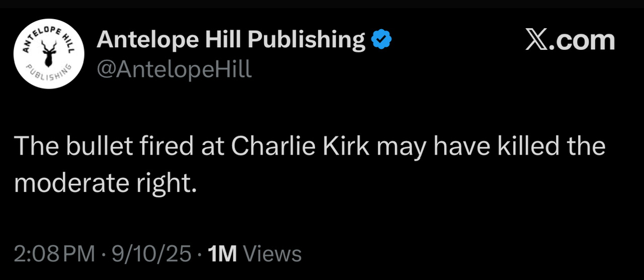Image resolution: width=644 pixels, height=280 pixels.
Task: Click the curved "ANTELOPE HILL" text in avatar
Action: (48, 34)
